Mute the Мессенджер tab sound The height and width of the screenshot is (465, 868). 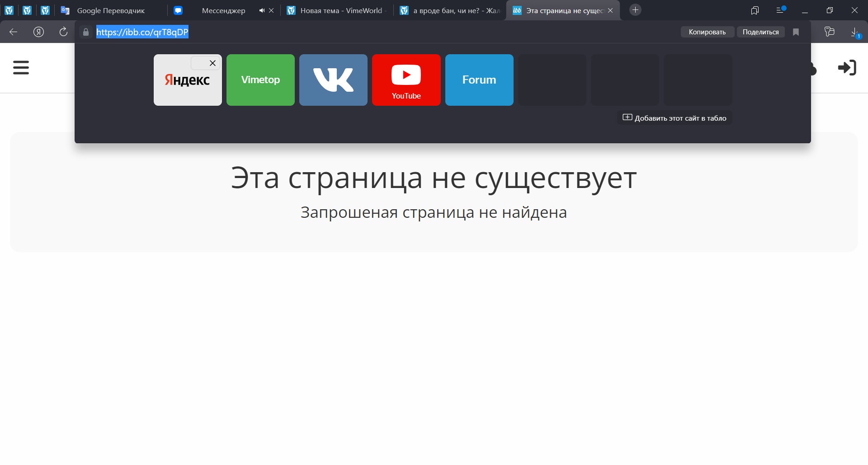point(262,10)
